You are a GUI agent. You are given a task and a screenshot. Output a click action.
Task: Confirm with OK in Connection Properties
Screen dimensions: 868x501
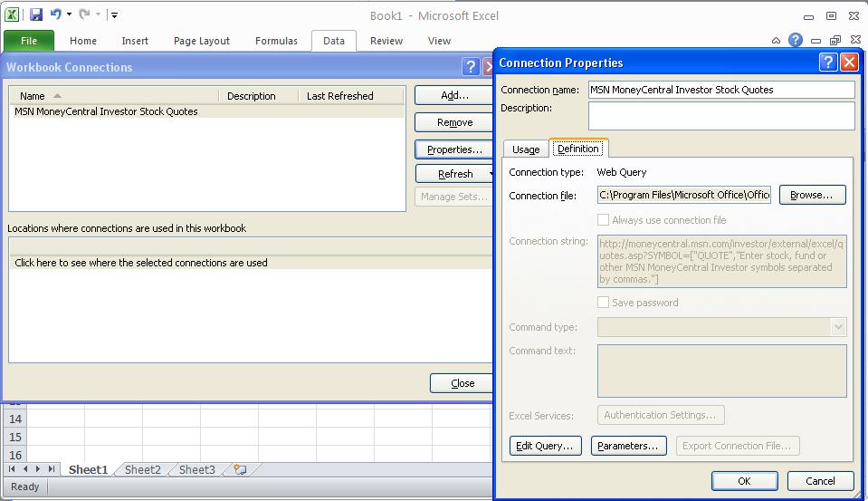(745, 481)
